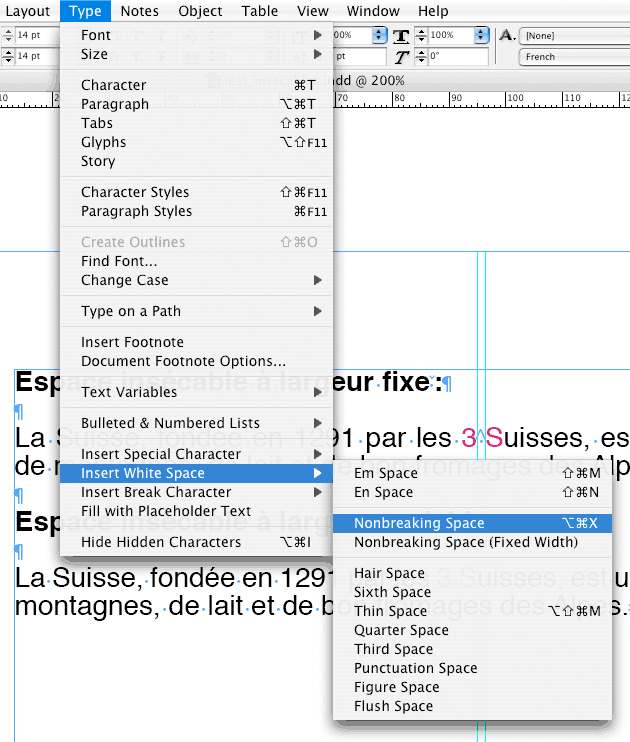
Task: Insert an Em Space
Action: point(472,473)
